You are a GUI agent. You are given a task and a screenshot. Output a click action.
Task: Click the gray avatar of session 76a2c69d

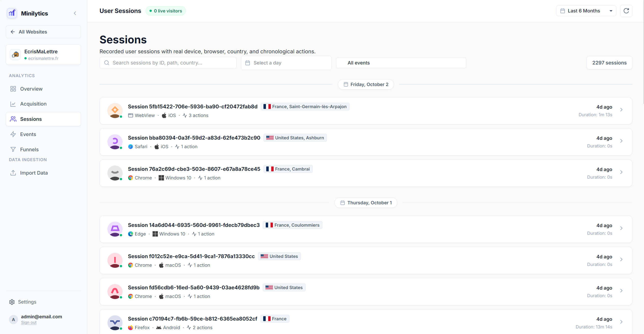(x=115, y=173)
